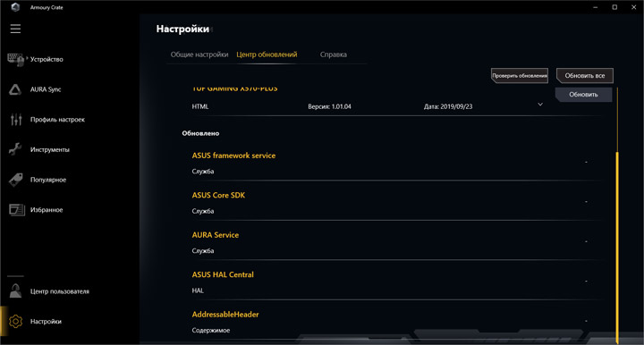Click the Версия: 1.01.04 text

329,106
